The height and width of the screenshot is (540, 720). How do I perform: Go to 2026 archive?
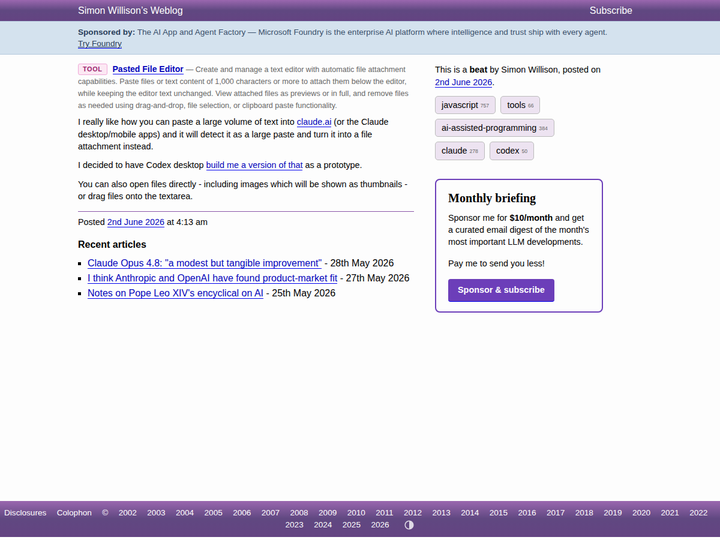point(380,525)
